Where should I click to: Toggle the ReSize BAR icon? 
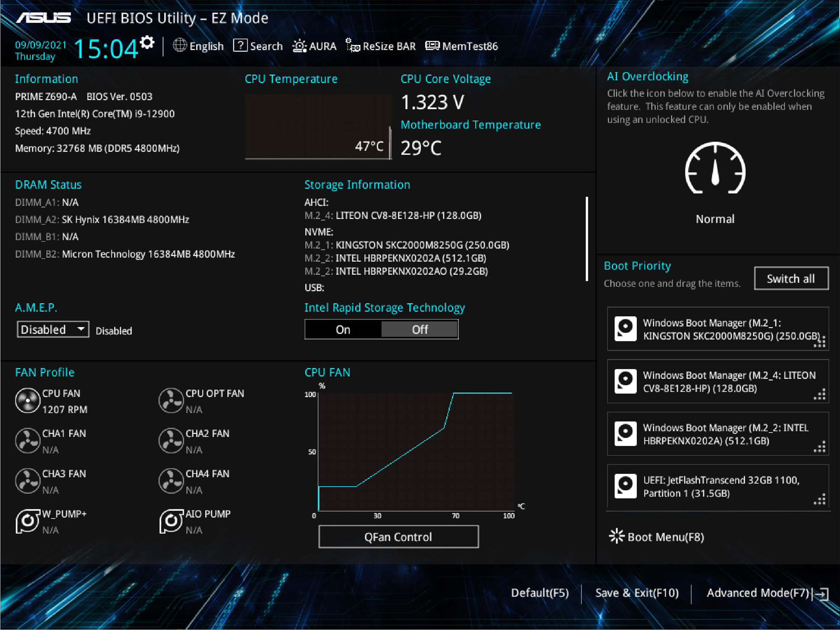tap(352, 45)
